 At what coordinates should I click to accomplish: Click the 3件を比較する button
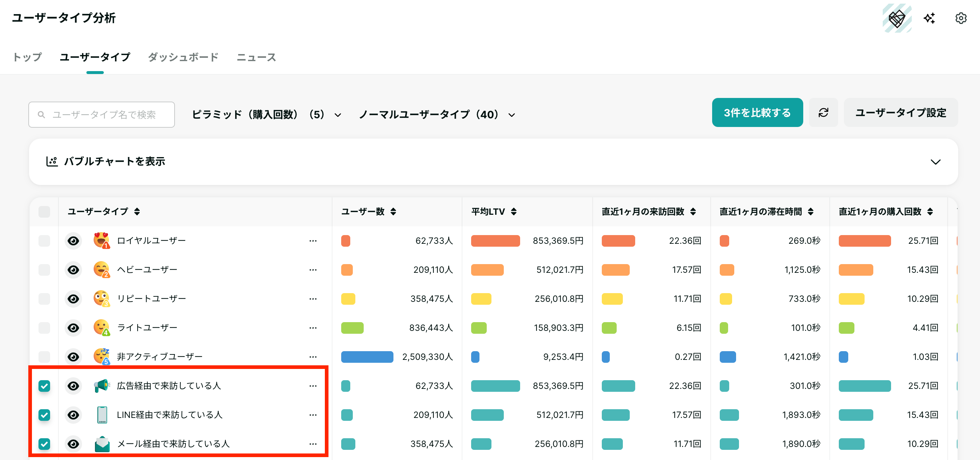pyautogui.click(x=757, y=112)
